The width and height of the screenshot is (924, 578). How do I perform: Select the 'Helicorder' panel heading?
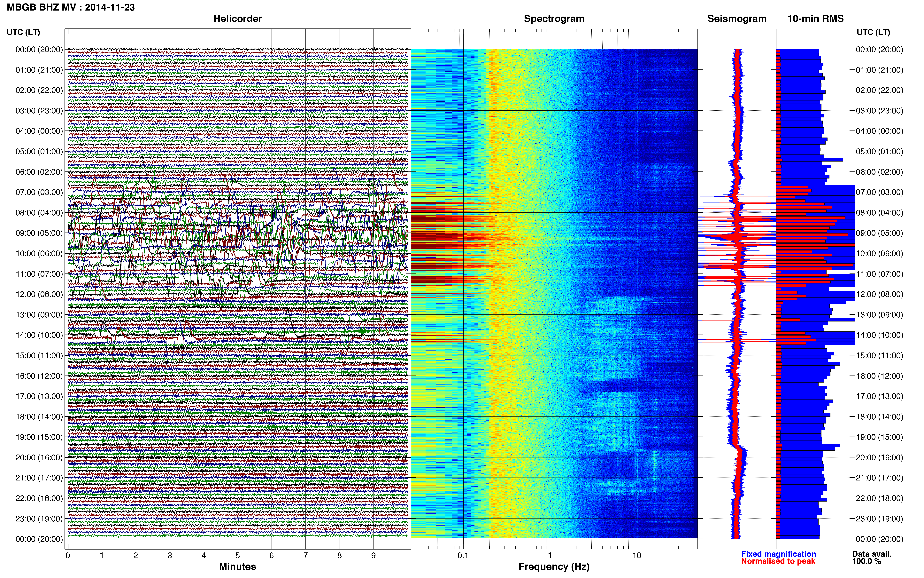pyautogui.click(x=238, y=19)
